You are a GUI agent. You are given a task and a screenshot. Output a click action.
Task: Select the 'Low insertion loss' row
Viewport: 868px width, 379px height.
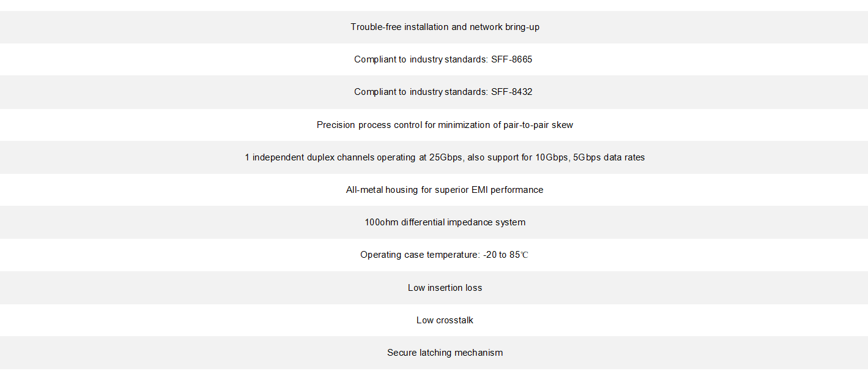coord(445,288)
